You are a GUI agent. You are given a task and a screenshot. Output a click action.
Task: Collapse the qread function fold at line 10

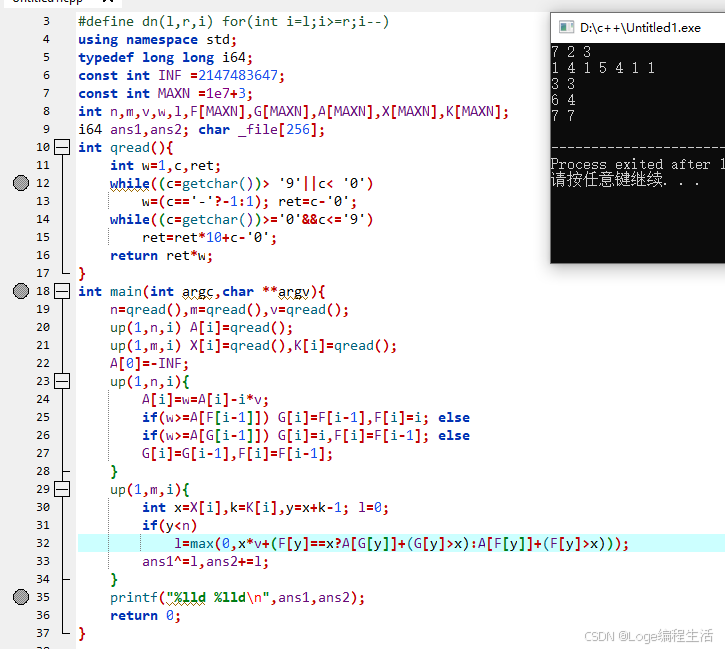coord(62,147)
